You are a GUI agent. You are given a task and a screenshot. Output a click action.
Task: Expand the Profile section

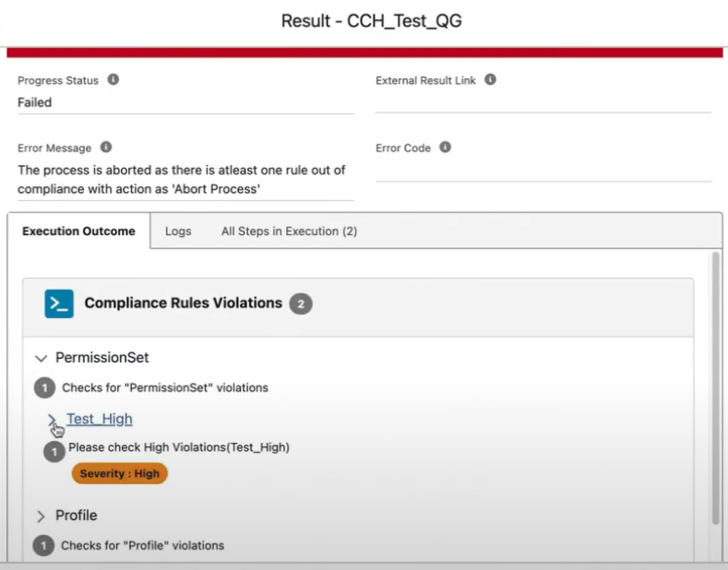[x=41, y=516]
